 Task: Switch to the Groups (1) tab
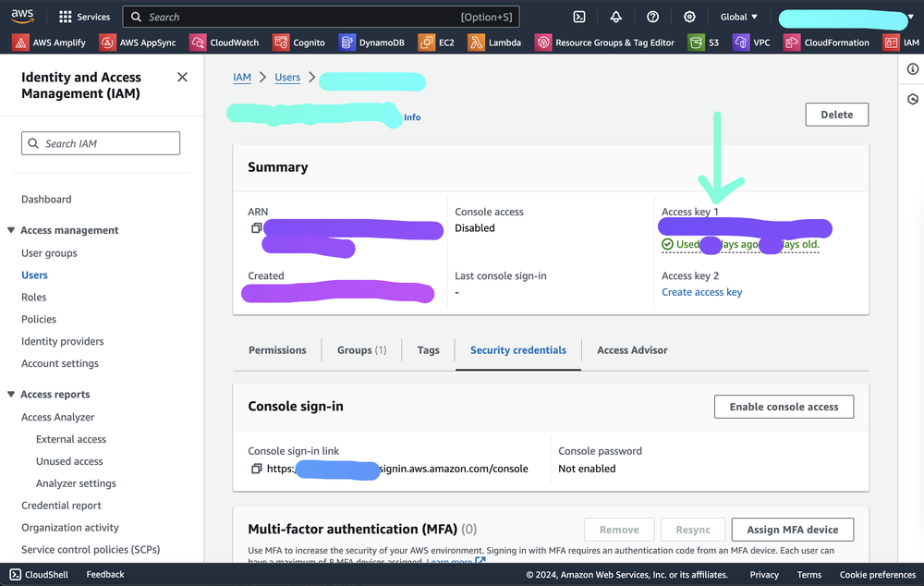[x=362, y=350]
